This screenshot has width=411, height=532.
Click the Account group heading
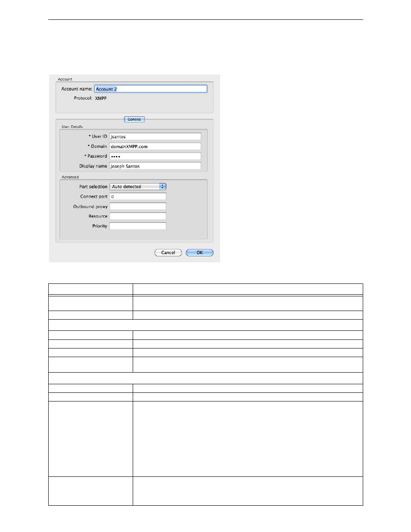[x=65, y=79]
